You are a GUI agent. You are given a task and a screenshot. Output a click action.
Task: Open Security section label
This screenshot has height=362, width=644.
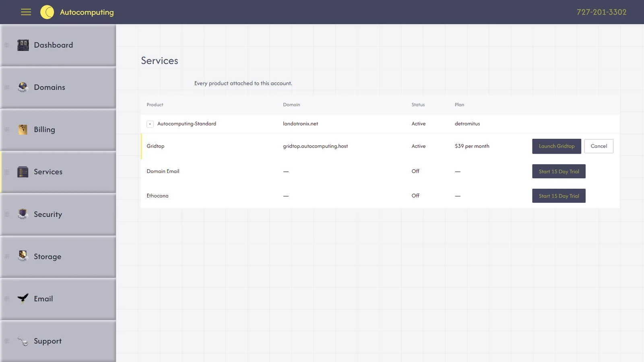(x=48, y=214)
